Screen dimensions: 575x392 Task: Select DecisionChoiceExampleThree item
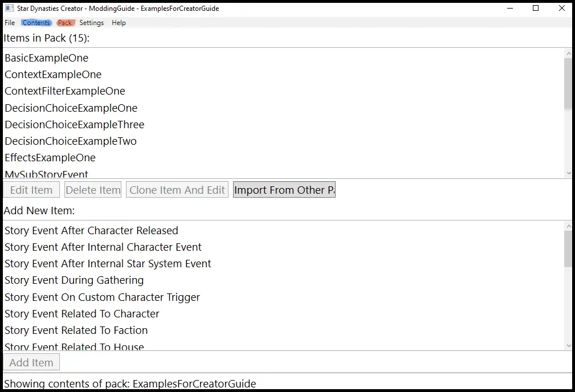(283, 124)
